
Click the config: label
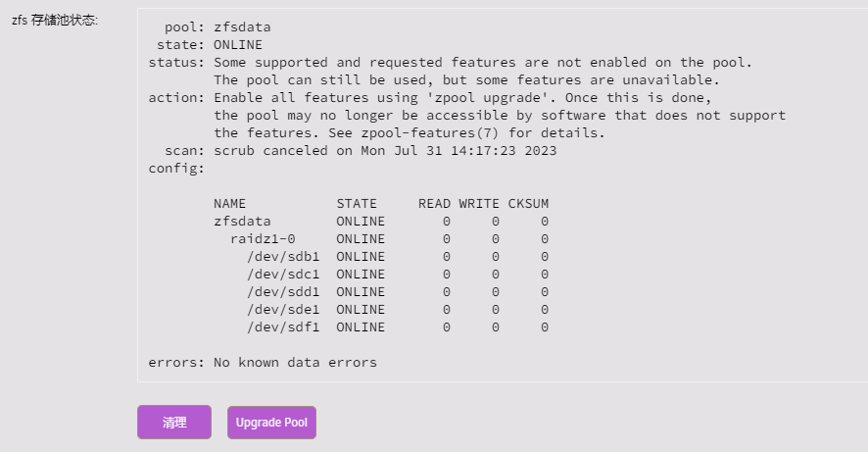click(176, 169)
